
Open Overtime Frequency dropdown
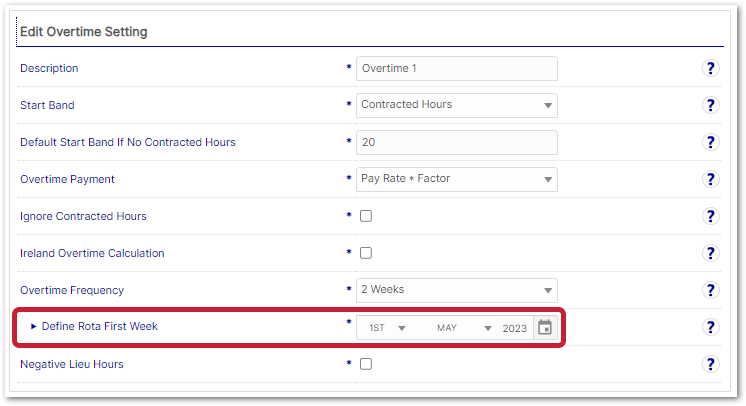pyautogui.click(x=456, y=290)
